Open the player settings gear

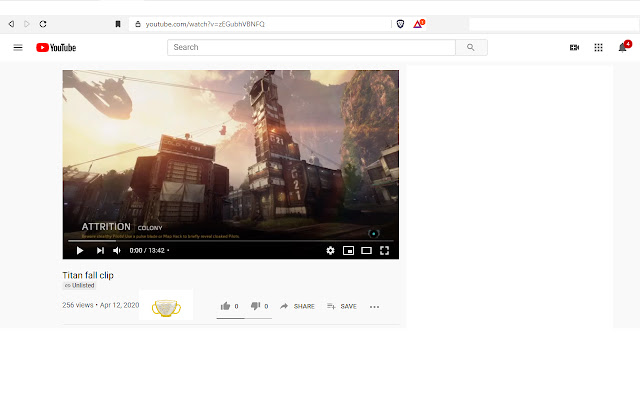(330, 251)
